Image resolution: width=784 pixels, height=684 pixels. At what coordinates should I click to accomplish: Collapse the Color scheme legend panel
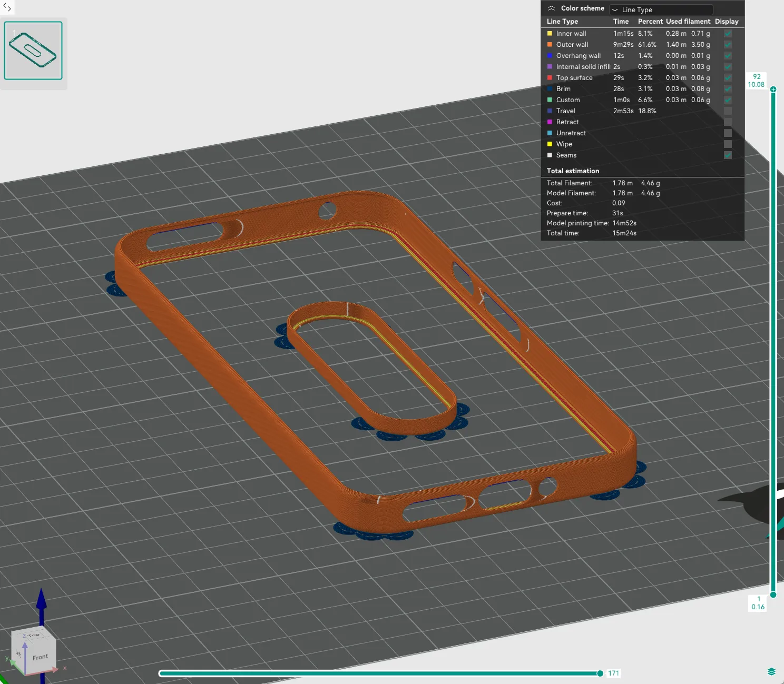[x=551, y=8]
